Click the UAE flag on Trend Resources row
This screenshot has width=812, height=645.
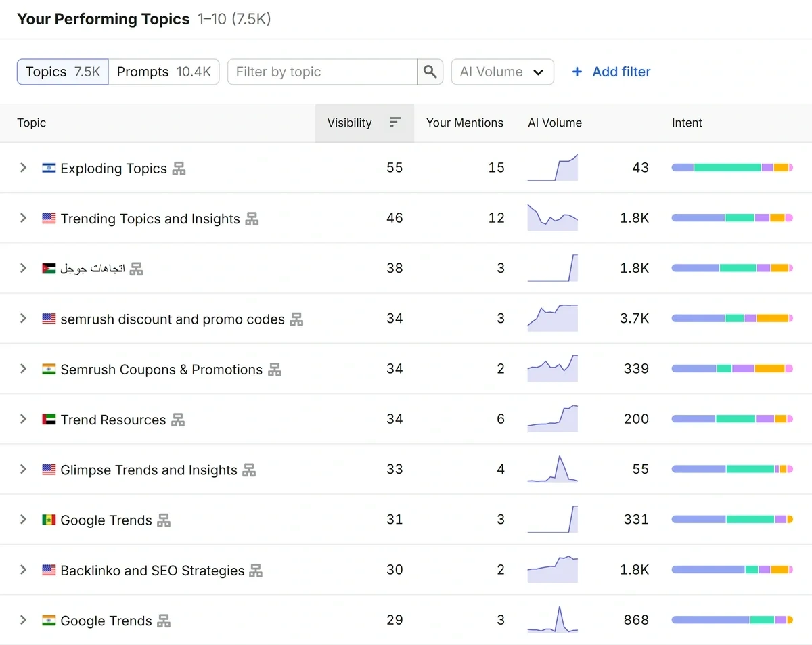tap(49, 420)
